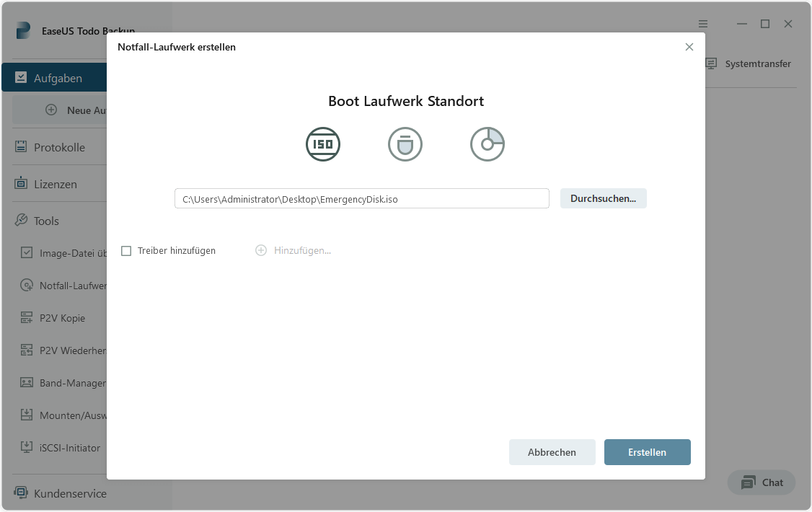This screenshot has height=512, width=812.
Task: Click the ISO file path input field
Action: (x=362, y=199)
